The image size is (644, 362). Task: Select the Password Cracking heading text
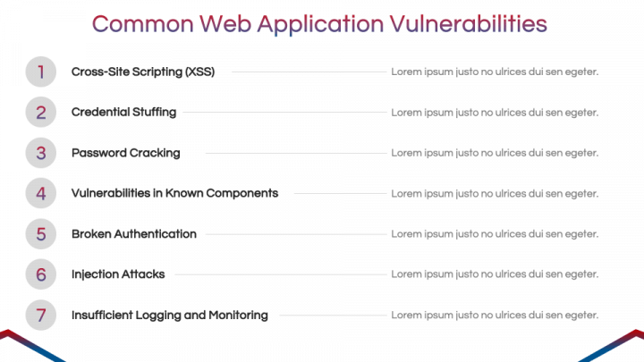126,153
